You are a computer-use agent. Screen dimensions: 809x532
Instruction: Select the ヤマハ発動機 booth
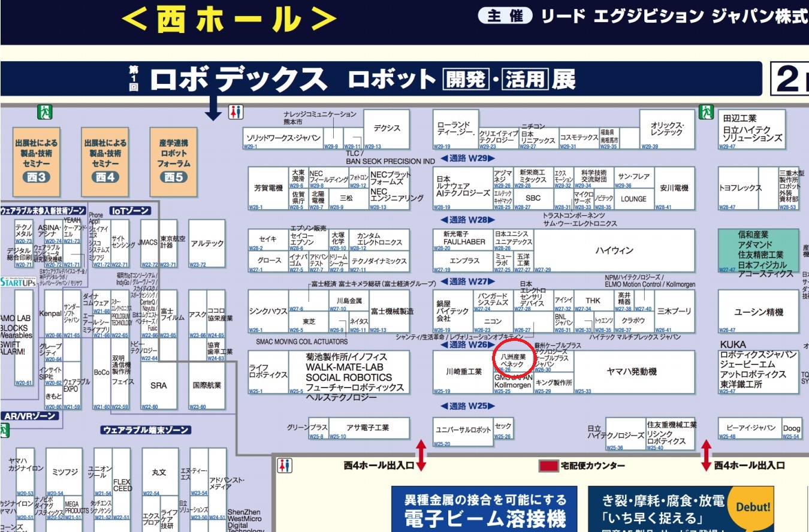[x=635, y=372]
